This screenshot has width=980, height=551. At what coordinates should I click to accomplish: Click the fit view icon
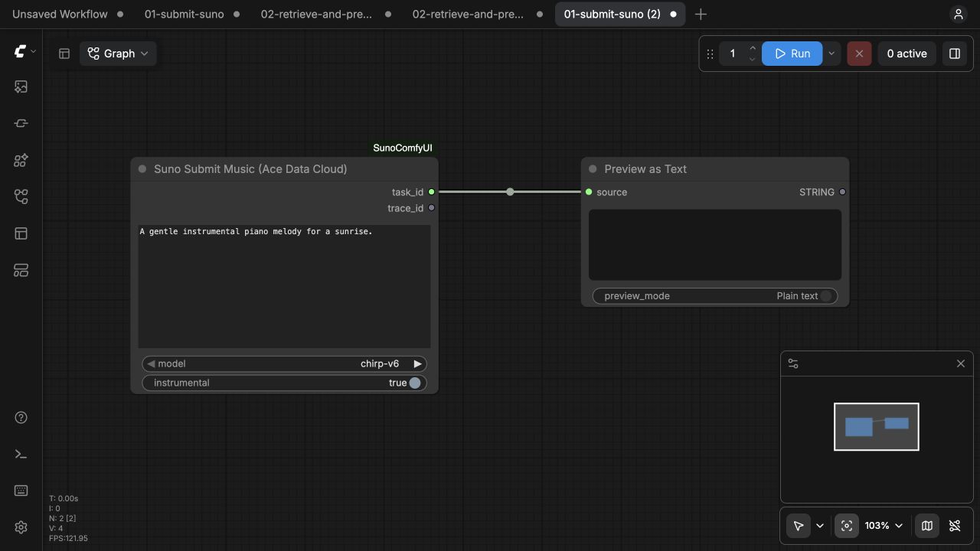pos(846,526)
